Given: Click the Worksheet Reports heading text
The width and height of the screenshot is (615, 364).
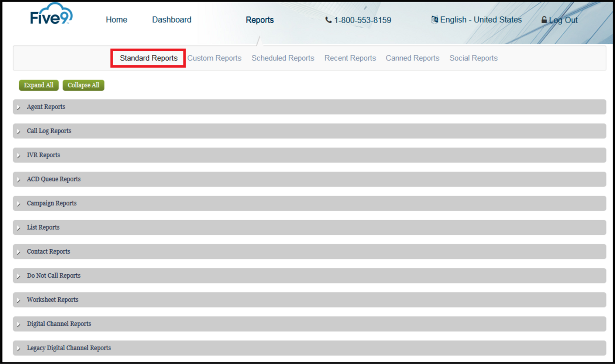Looking at the screenshot, I should tap(52, 300).
